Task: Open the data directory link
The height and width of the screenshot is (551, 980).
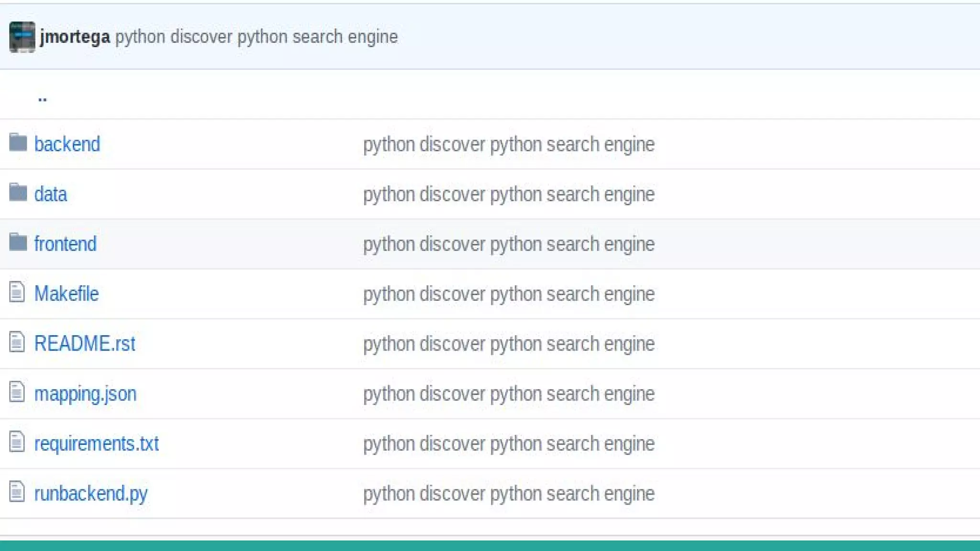Action: tap(50, 194)
